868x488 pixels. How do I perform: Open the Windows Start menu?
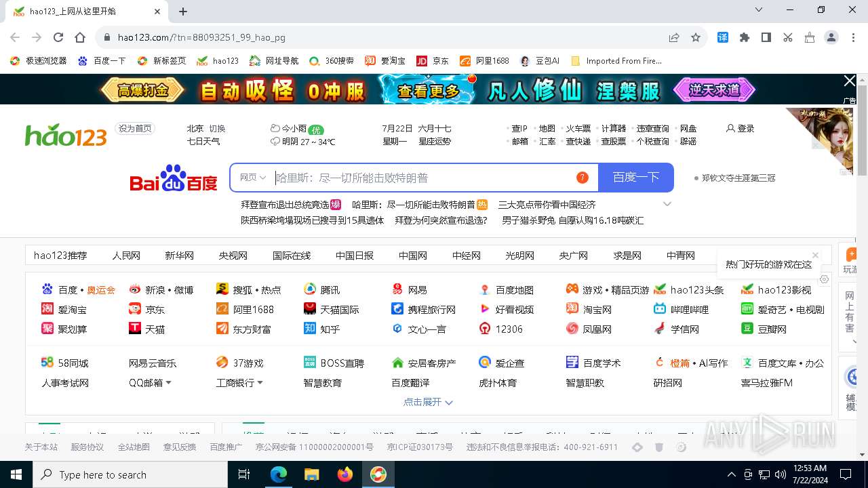[x=16, y=474]
